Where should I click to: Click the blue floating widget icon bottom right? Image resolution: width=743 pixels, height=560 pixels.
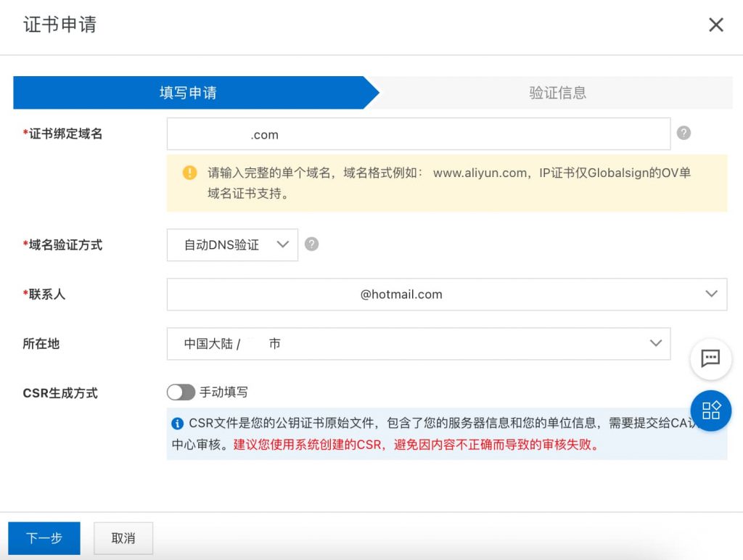(710, 411)
